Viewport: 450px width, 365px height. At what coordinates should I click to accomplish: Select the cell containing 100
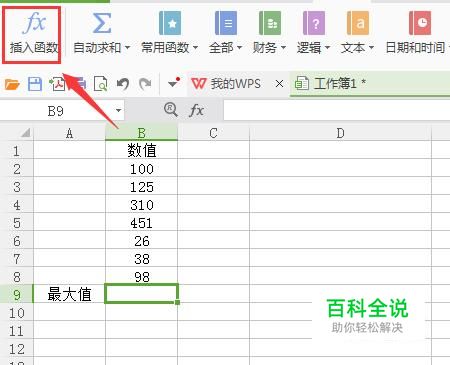[141, 169]
